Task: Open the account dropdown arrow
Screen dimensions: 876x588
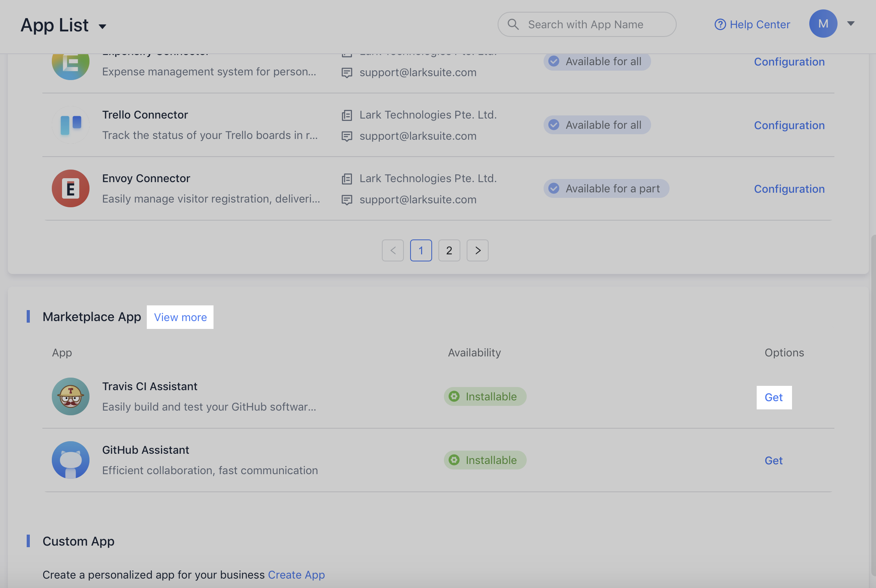Action: click(851, 24)
